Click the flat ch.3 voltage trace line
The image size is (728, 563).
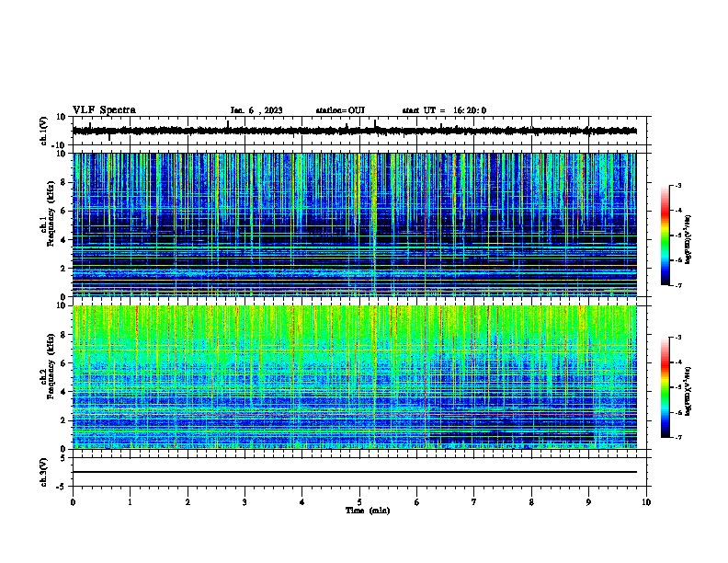click(354, 472)
